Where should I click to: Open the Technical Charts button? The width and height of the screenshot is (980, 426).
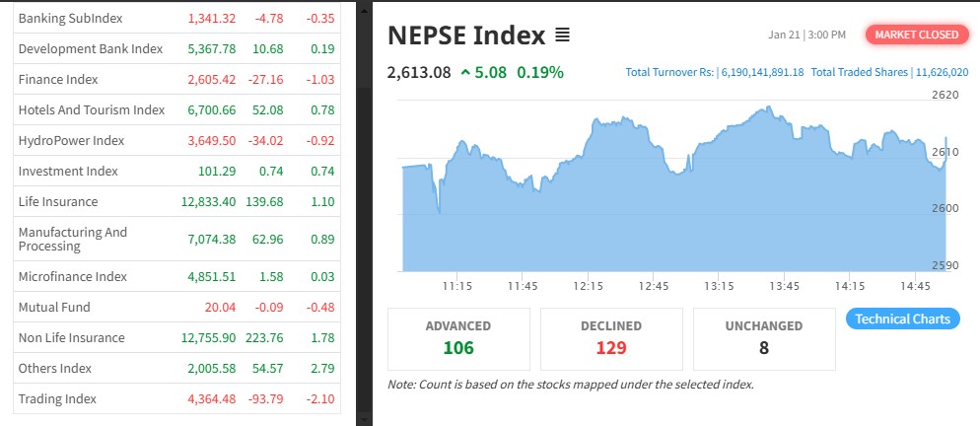coord(902,319)
